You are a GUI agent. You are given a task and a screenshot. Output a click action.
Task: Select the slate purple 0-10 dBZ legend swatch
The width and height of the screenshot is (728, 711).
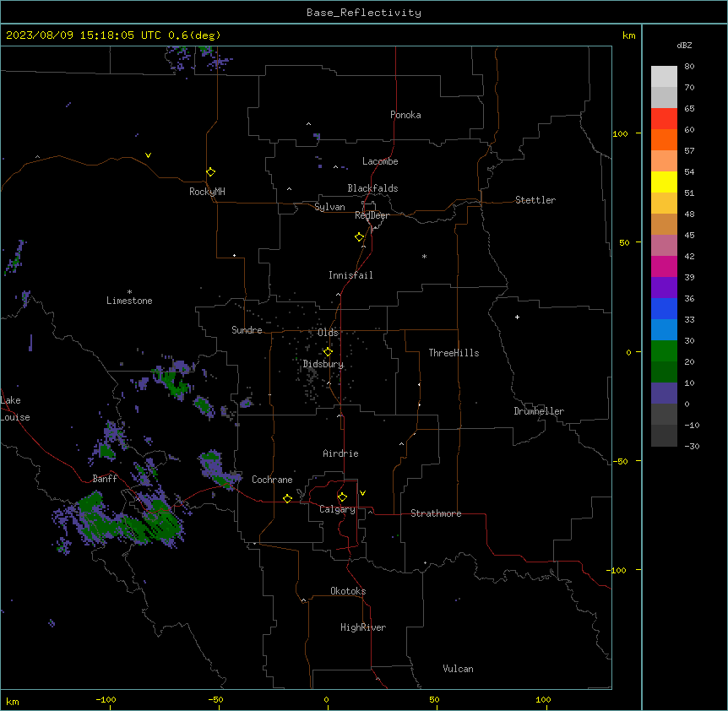[x=664, y=393]
